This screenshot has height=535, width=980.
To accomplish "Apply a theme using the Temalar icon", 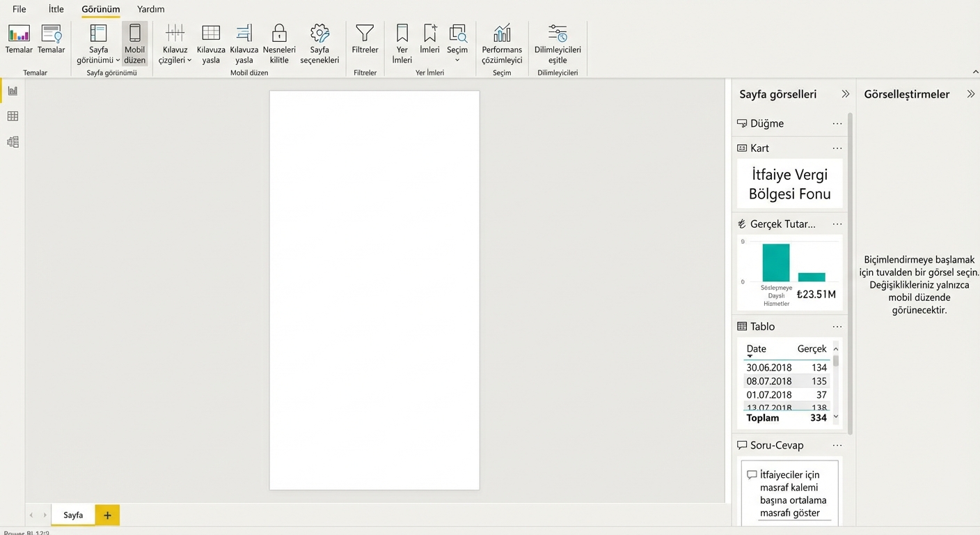I will [18, 42].
